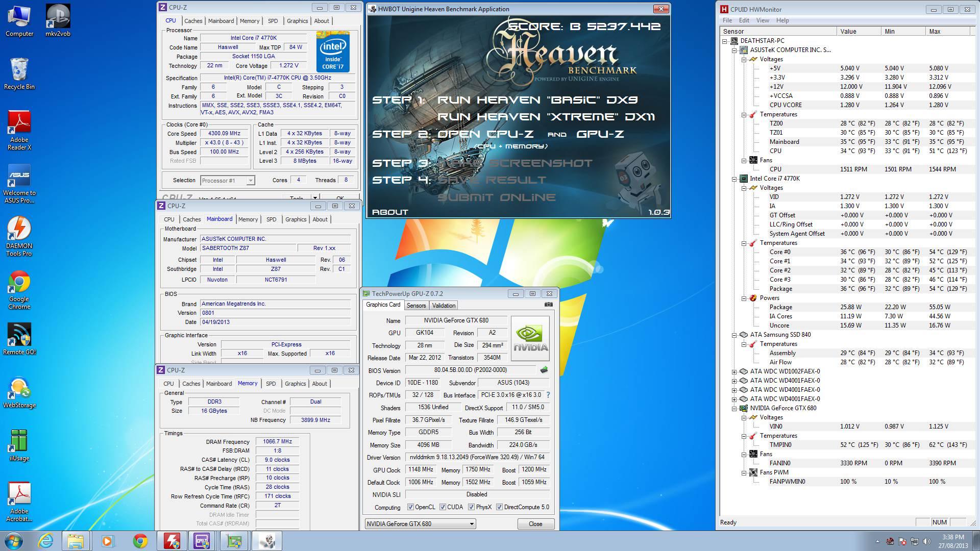Click the Intel Core i7 logo in CPU-Z
The width and height of the screenshot is (980, 551).
(333, 52)
